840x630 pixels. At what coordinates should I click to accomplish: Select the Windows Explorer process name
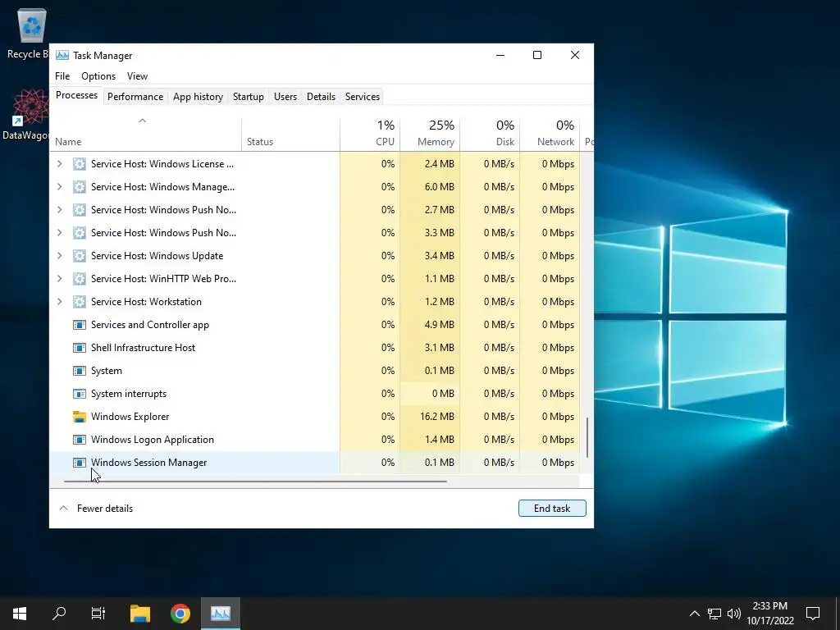[x=130, y=417]
